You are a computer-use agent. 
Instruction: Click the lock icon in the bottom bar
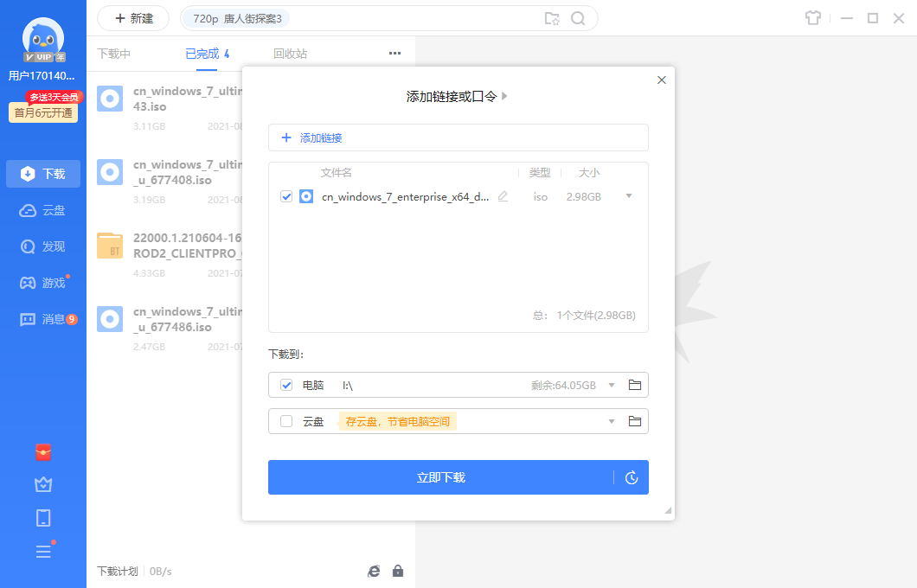(398, 571)
